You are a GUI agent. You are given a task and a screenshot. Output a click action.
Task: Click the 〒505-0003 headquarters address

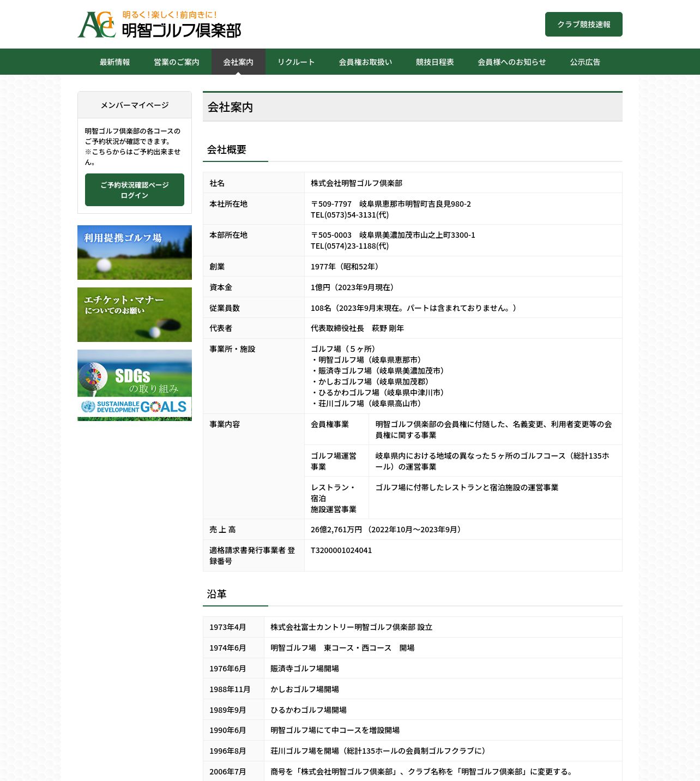393,235
